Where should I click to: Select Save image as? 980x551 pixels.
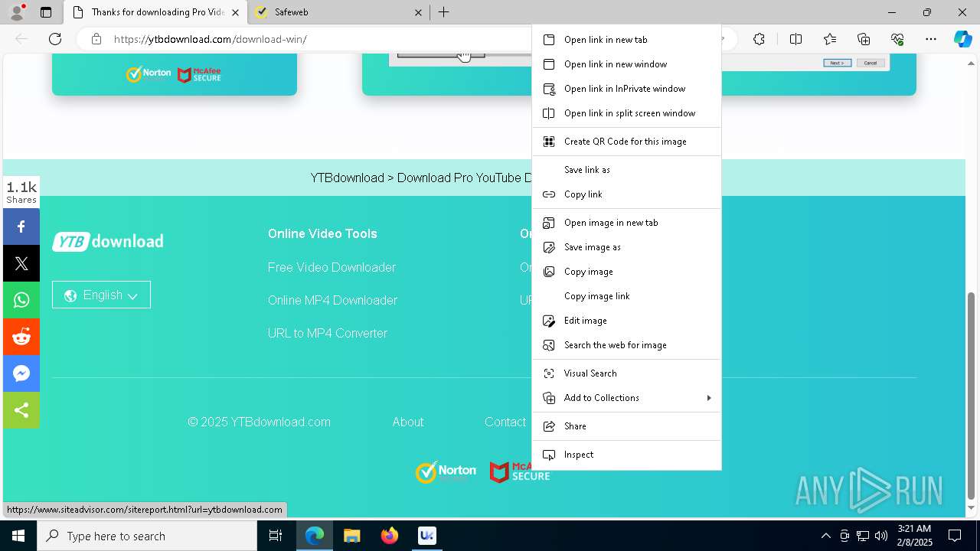pyautogui.click(x=626, y=247)
